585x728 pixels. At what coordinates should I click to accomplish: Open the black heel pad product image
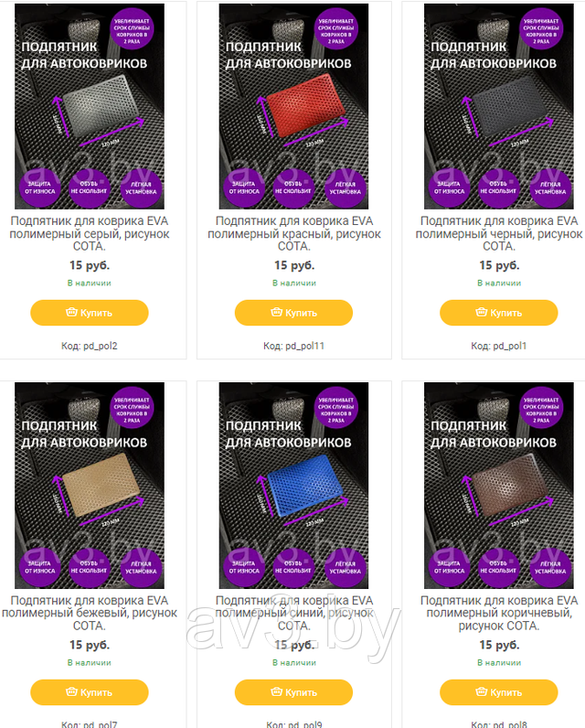(x=499, y=106)
